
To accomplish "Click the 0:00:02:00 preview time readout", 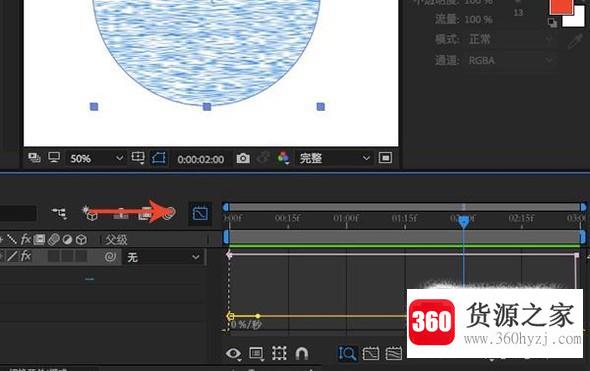I will pos(201,159).
